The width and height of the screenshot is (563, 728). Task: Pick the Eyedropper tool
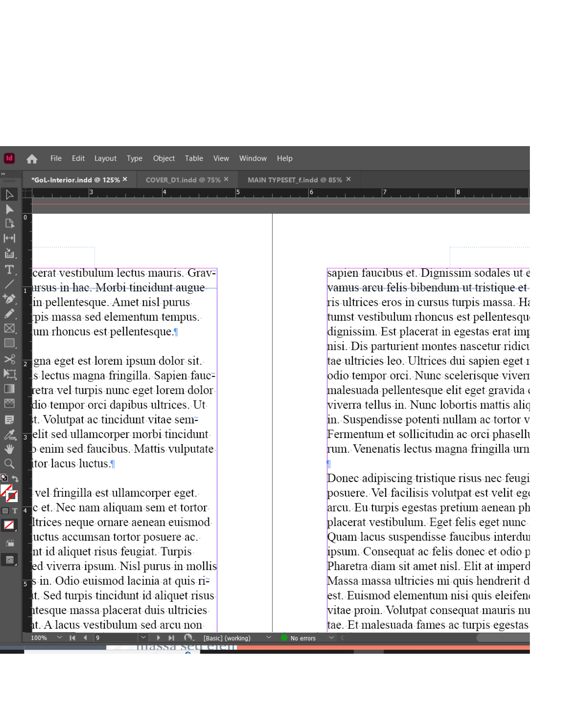(x=9, y=435)
